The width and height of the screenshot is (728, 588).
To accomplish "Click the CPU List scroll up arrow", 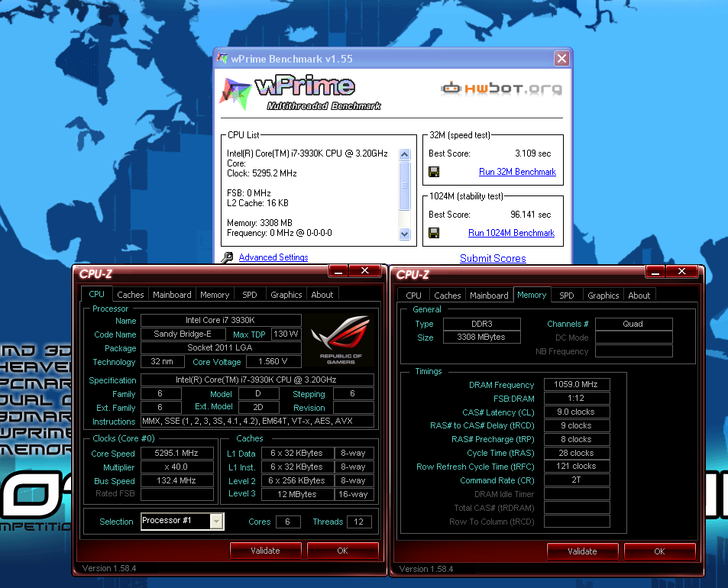I will 404,154.
